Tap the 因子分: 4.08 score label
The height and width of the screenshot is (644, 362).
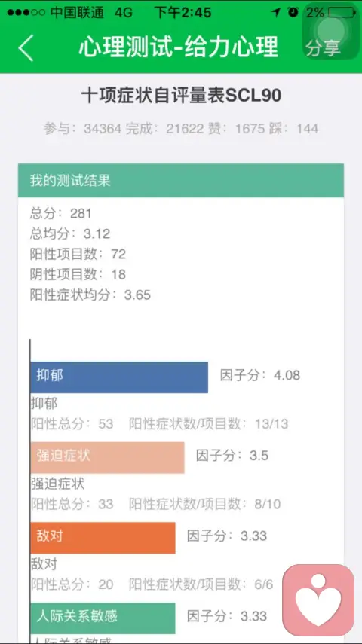(x=260, y=375)
